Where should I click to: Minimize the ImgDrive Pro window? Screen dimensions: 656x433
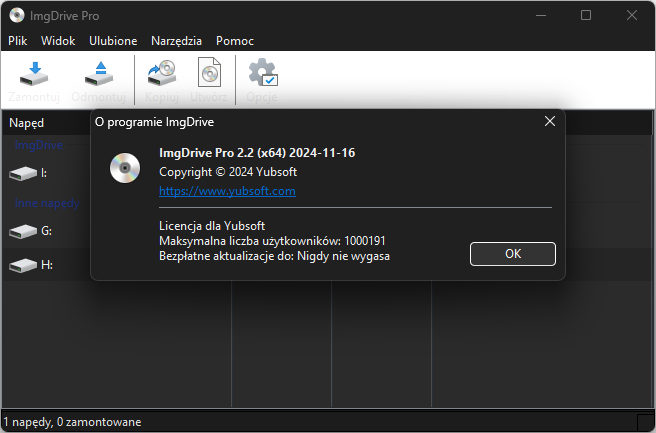click(x=541, y=15)
